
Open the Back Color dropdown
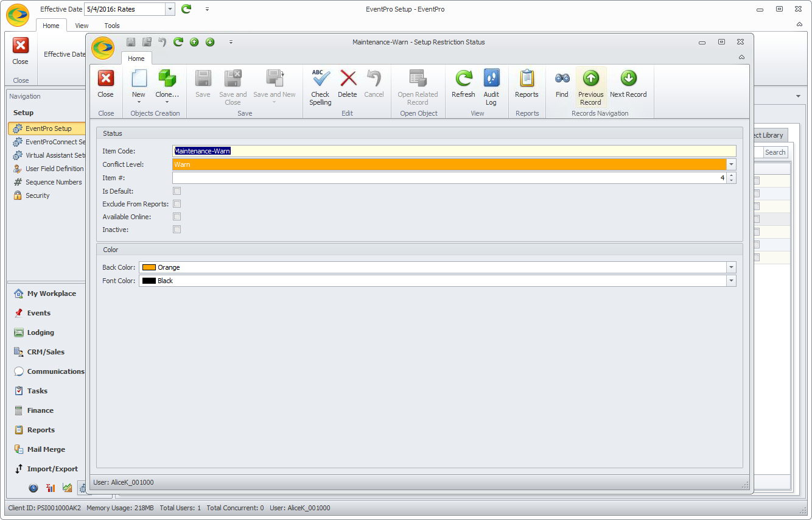coord(731,267)
